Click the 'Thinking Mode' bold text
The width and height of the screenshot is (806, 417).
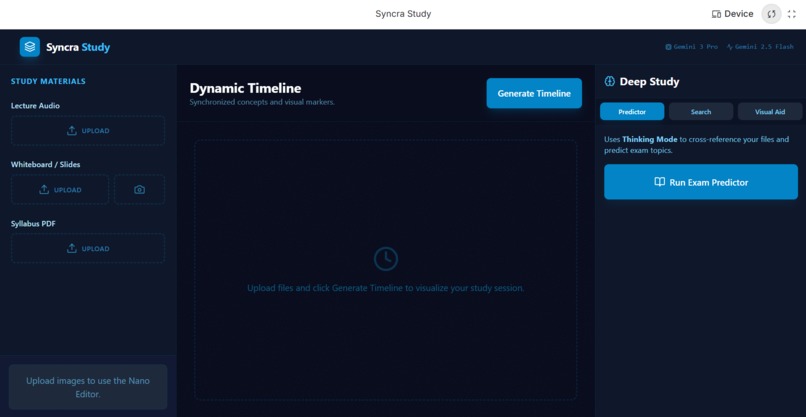650,139
